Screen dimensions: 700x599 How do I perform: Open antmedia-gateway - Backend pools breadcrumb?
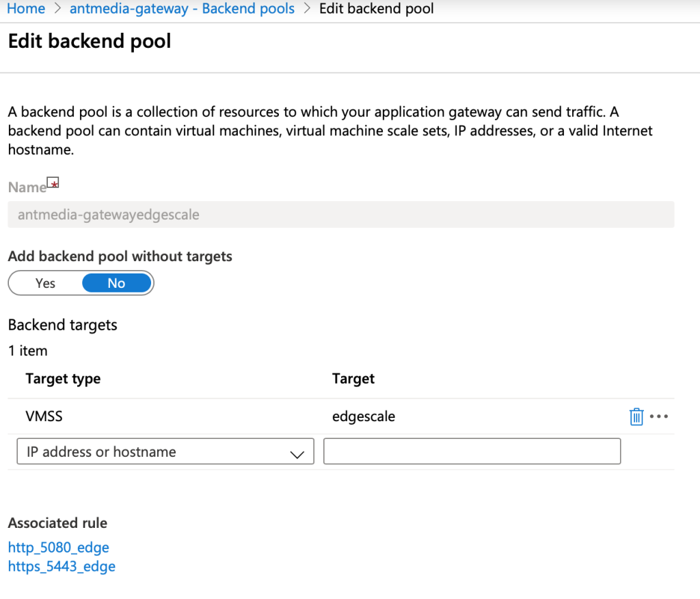coord(182,8)
